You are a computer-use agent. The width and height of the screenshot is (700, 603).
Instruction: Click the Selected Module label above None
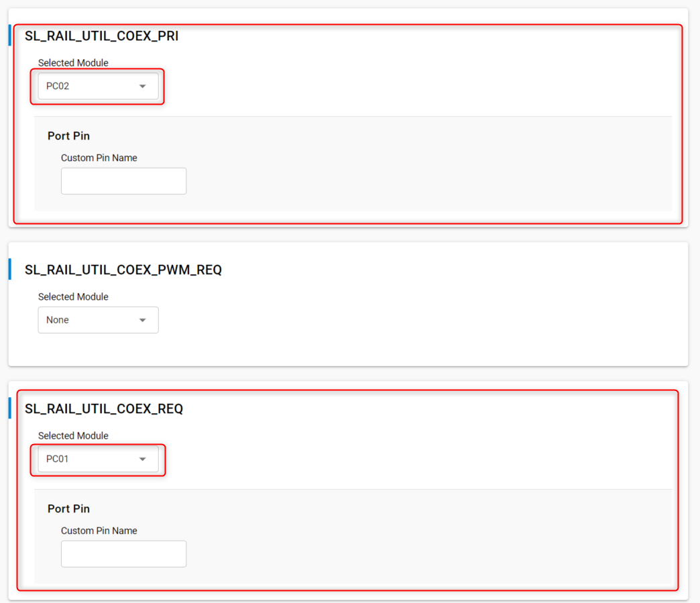point(73,296)
